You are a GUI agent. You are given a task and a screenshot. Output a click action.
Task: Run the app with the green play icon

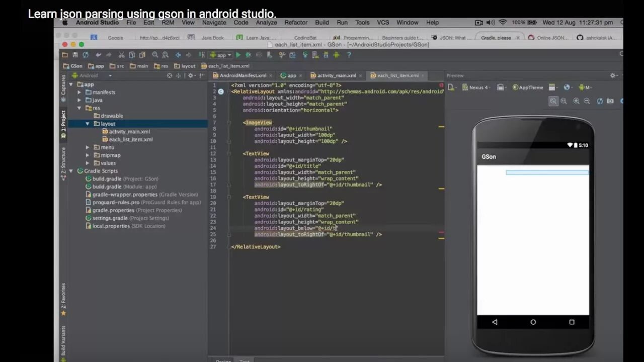coord(238,55)
